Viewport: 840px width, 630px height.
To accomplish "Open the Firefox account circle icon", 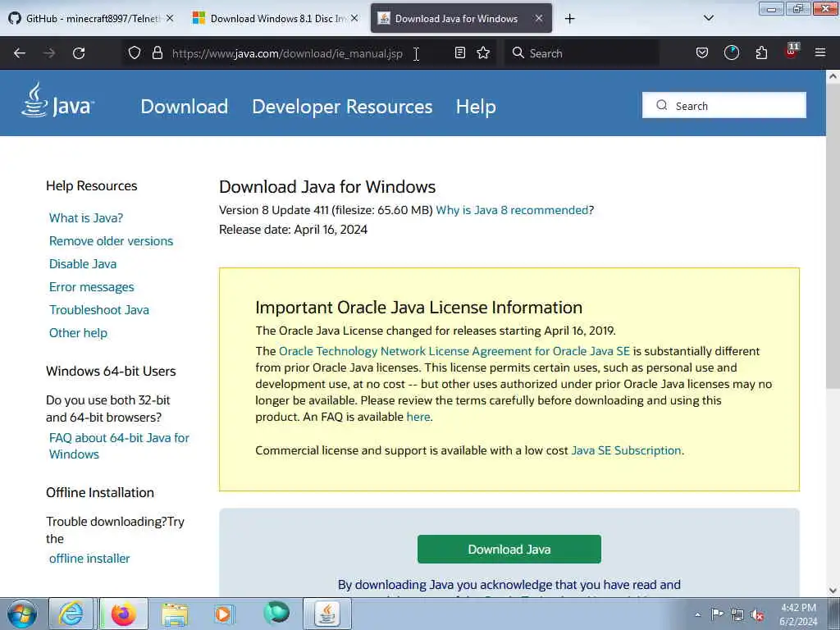I will [731, 52].
